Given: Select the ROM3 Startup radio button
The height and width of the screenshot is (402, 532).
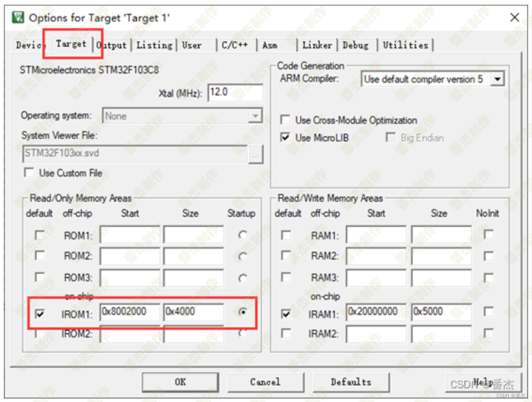Looking at the screenshot, I should coord(243,278).
